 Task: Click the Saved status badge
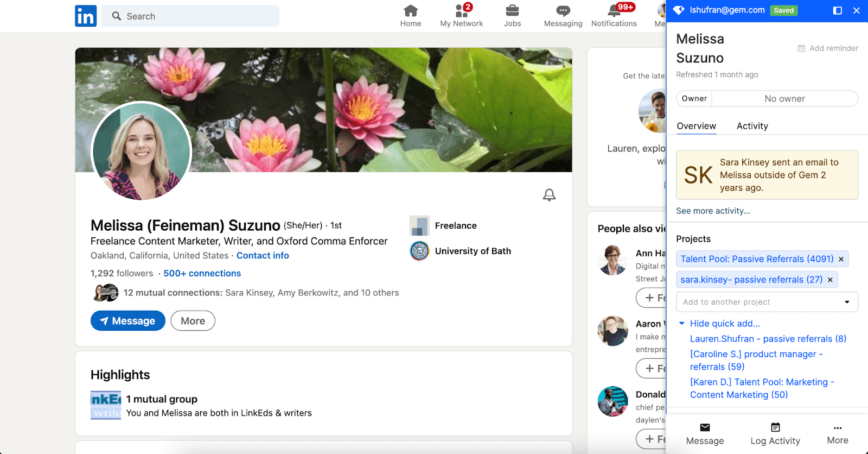point(784,10)
